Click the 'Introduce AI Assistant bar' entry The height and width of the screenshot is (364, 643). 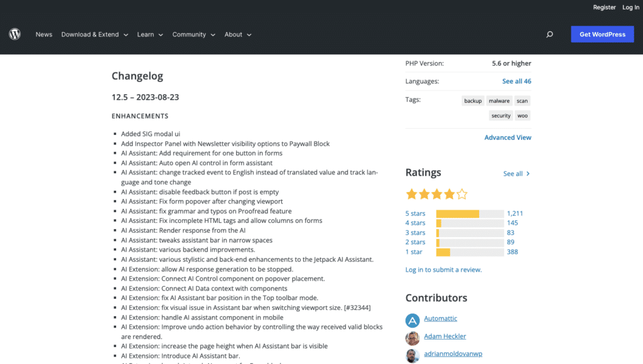click(x=180, y=356)
